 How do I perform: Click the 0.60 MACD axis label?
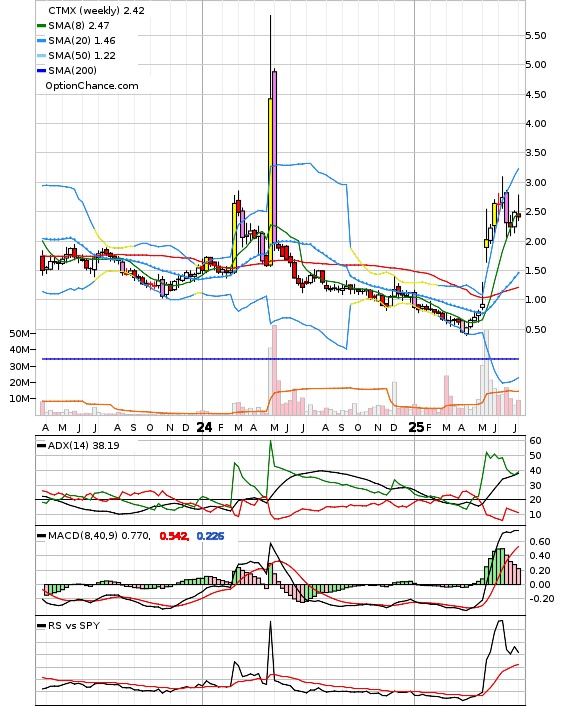pyautogui.click(x=539, y=541)
